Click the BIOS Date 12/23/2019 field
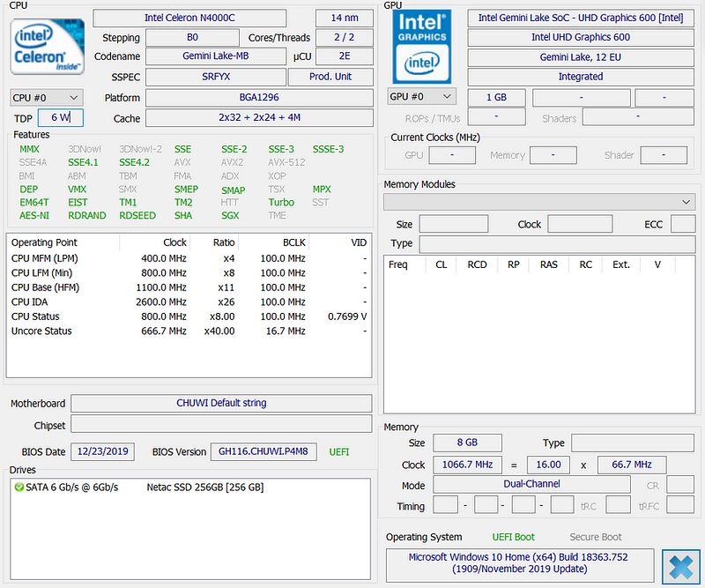 pos(102,451)
